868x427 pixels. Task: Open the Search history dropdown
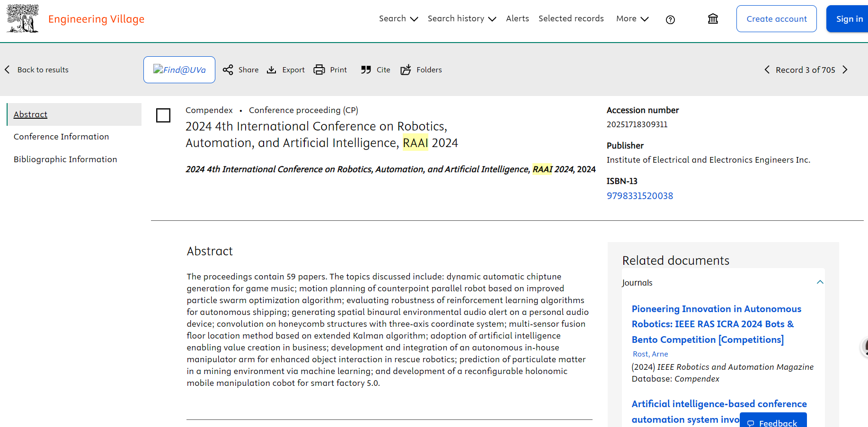[x=462, y=18]
